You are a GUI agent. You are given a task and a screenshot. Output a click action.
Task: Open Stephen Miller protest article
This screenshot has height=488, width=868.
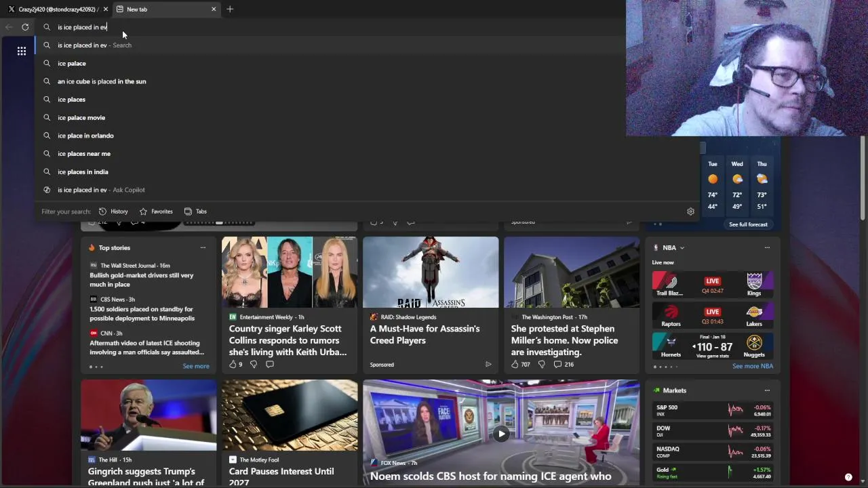pos(564,340)
